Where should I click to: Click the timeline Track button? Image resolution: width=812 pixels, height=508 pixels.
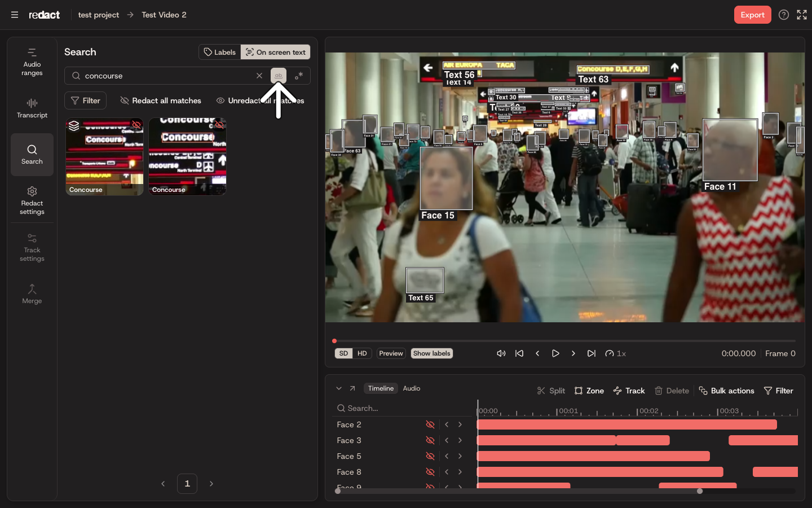[629, 391]
